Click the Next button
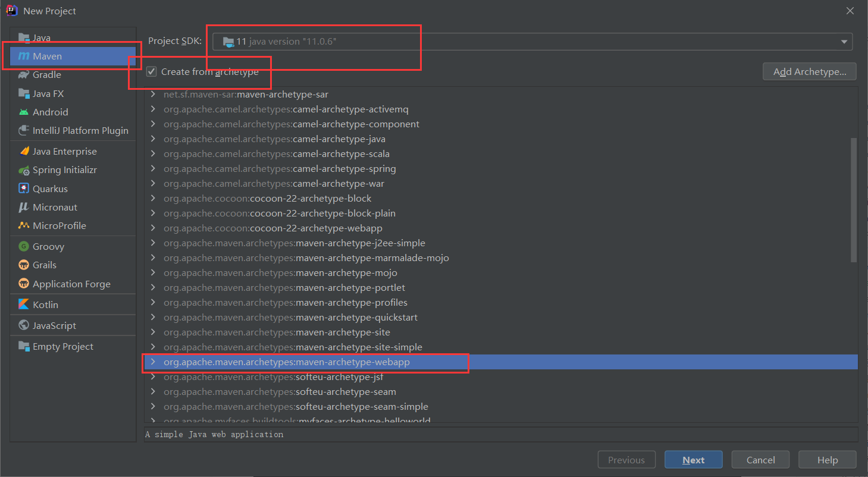The image size is (868, 477). (694, 460)
